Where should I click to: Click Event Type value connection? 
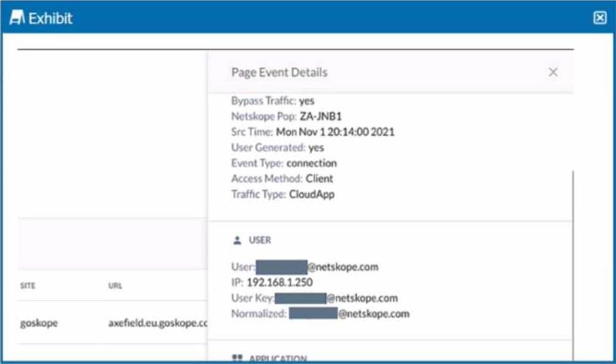click(x=312, y=163)
